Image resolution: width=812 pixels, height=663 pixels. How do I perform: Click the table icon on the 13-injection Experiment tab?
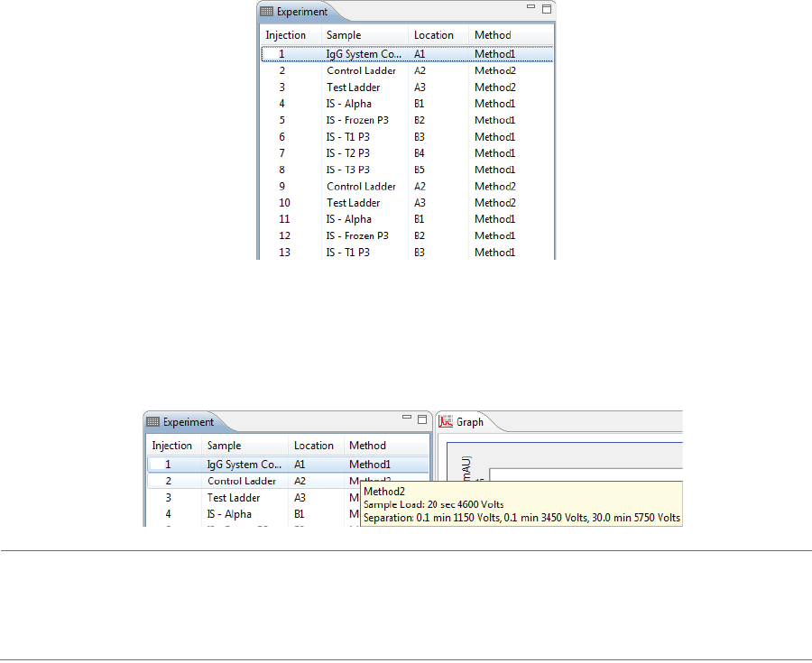click(267, 12)
